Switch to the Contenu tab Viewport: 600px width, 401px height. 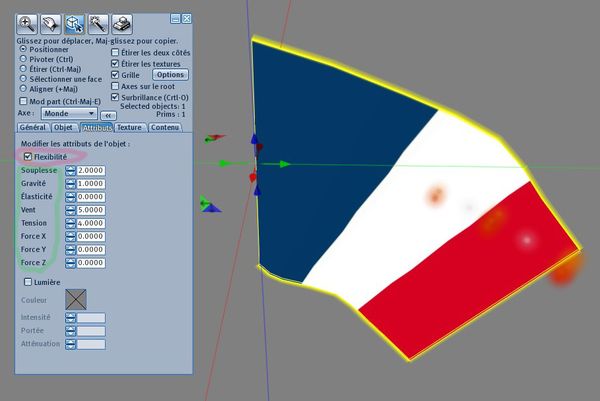(165, 127)
